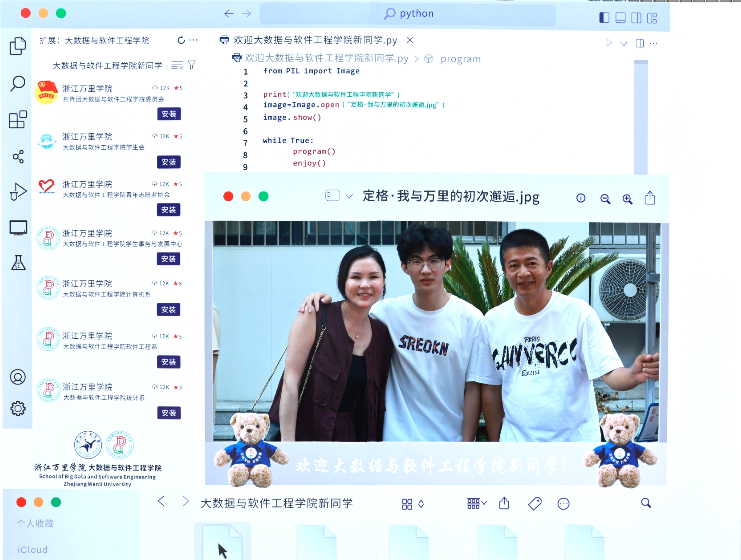Screen dimensions: 741x560
Task: Click the Finder tags icon
Action: click(x=535, y=503)
